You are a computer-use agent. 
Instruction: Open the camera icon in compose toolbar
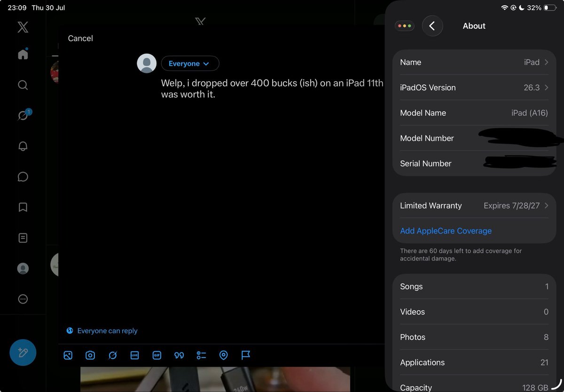pyautogui.click(x=90, y=355)
